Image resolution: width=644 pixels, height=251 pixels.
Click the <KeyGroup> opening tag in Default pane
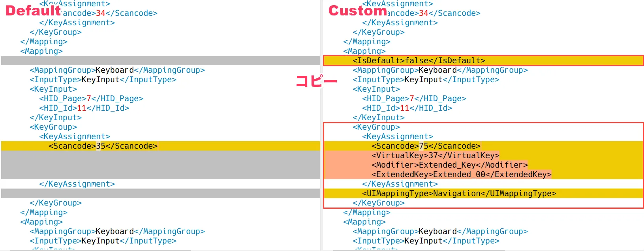coord(53,127)
